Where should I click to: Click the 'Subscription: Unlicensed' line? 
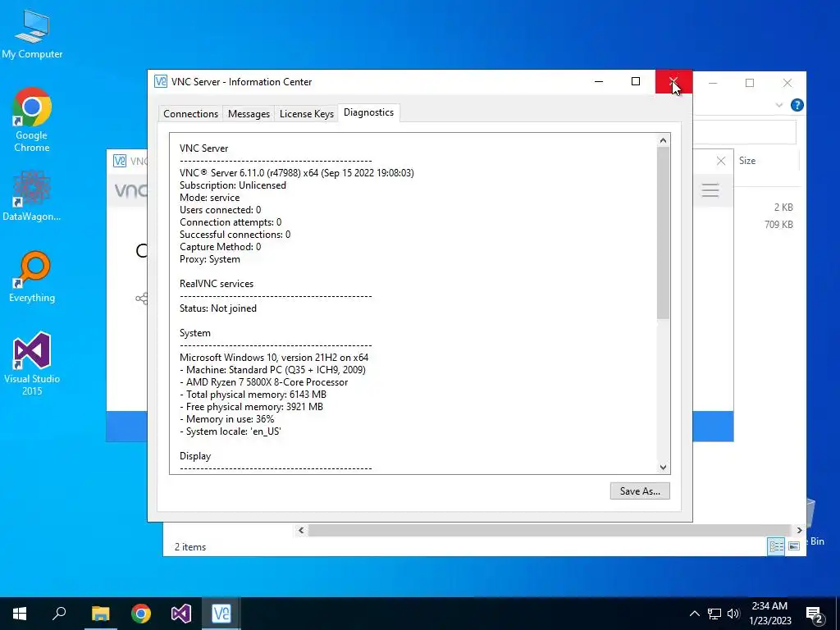click(x=232, y=185)
